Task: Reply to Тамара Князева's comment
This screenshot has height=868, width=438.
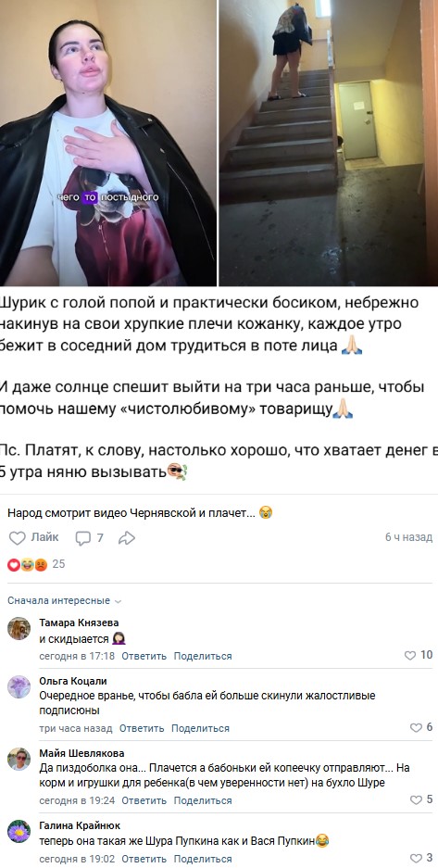Action: 144,656
